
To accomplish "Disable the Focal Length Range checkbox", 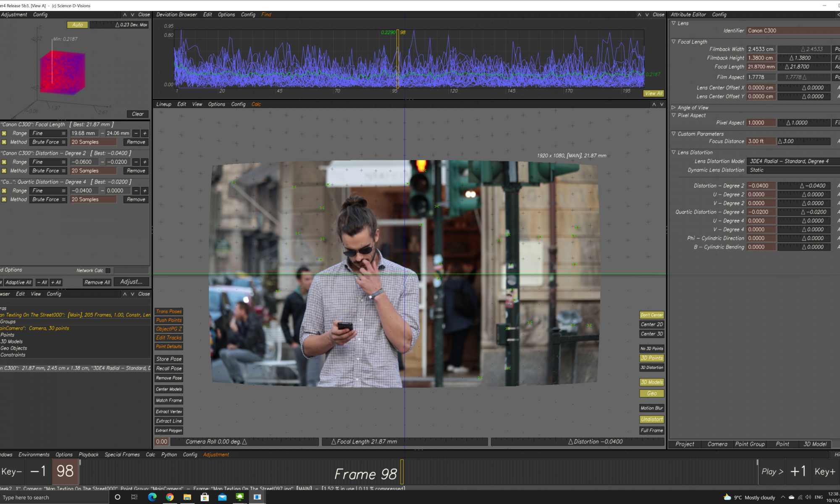I will [4, 133].
